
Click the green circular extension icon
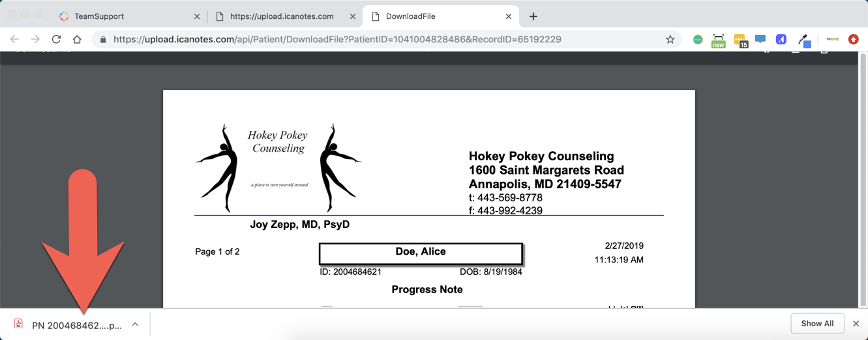click(x=697, y=40)
